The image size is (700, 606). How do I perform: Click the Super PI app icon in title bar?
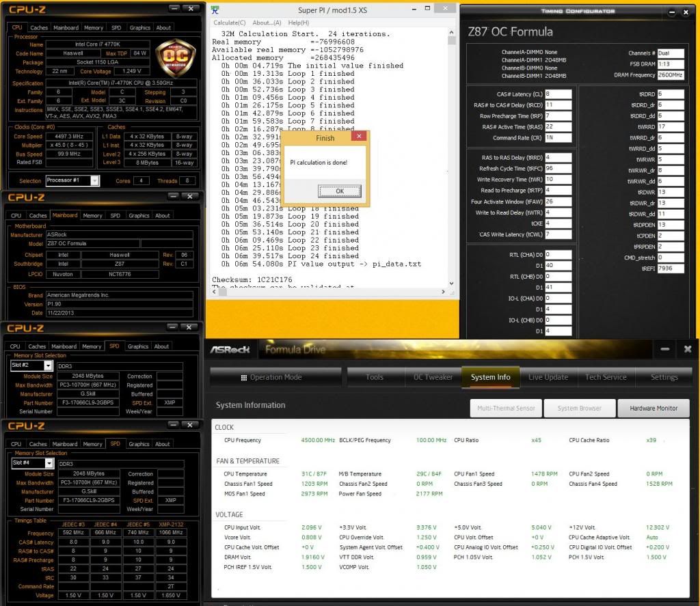[215, 10]
